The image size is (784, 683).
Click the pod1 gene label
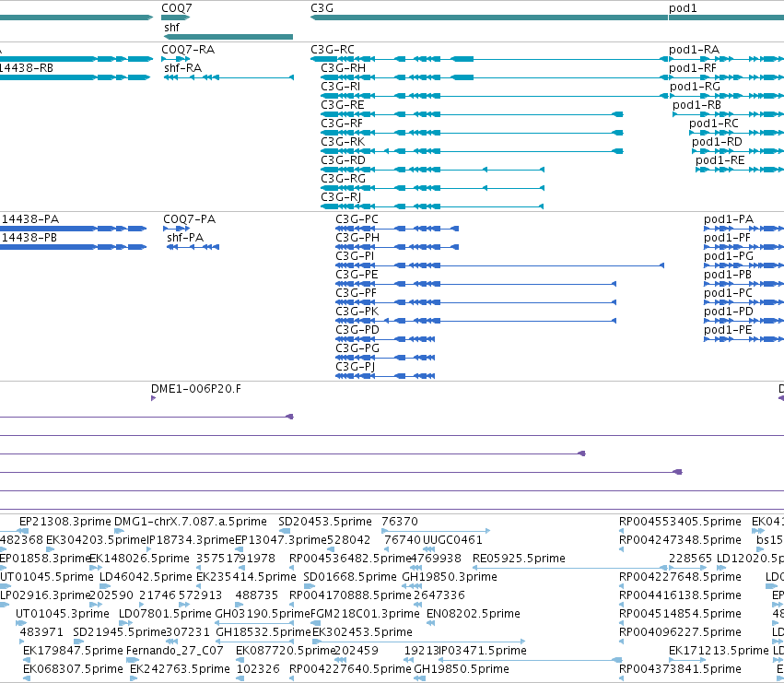(x=683, y=8)
